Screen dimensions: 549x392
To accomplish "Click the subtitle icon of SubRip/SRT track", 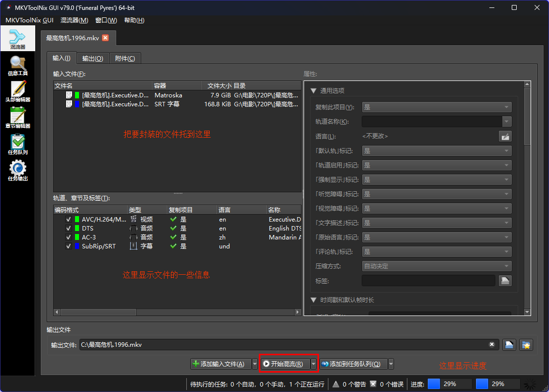I will (x=133, y=246).
